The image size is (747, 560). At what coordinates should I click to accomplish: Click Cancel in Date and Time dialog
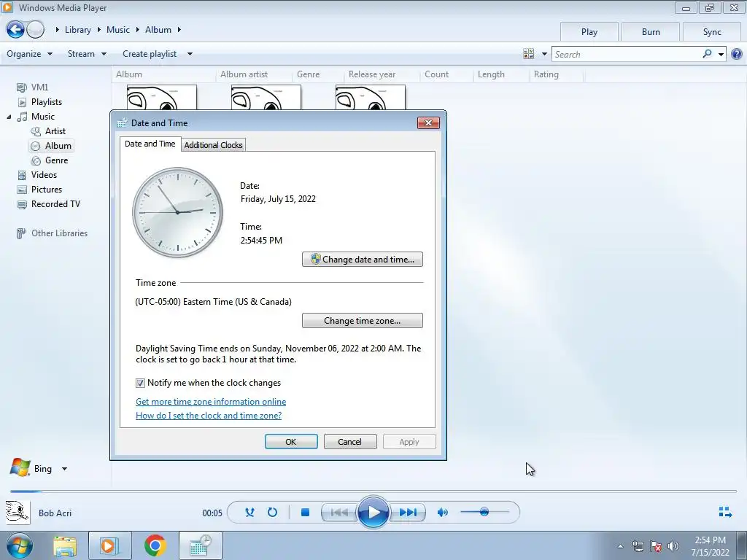pyautogui.click(x=350, y=442)
